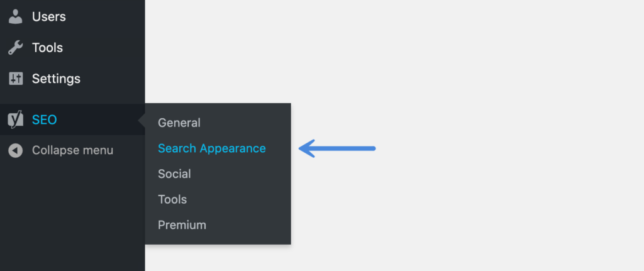Image resolution: width=644 pixels, height=271 pixels.
Task: Click the Yoast SEO logo icon
Action: pyautogui.click(x=16, y=120)
